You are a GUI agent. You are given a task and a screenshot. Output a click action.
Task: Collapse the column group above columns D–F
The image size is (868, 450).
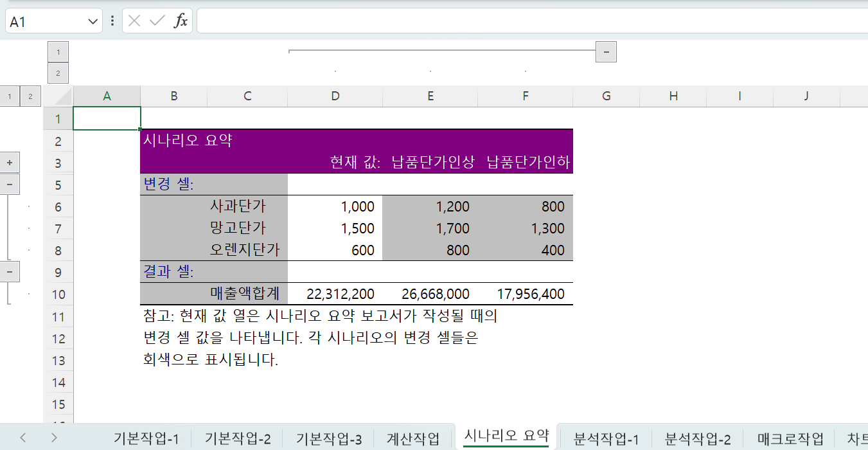pos(606,51)
